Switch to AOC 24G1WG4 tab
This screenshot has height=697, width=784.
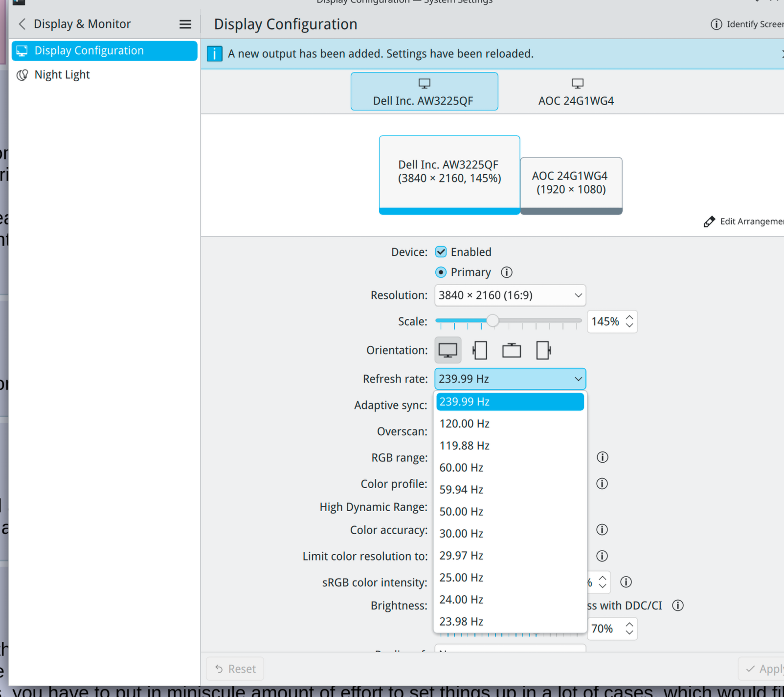coord(576,91)
